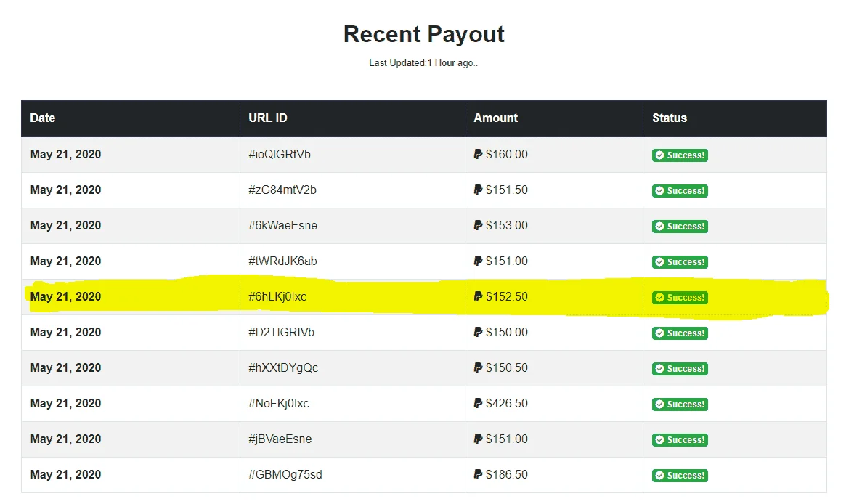Screen dimensions: 846x504
Task: Click the $153.00 amount
Action: 507,226
